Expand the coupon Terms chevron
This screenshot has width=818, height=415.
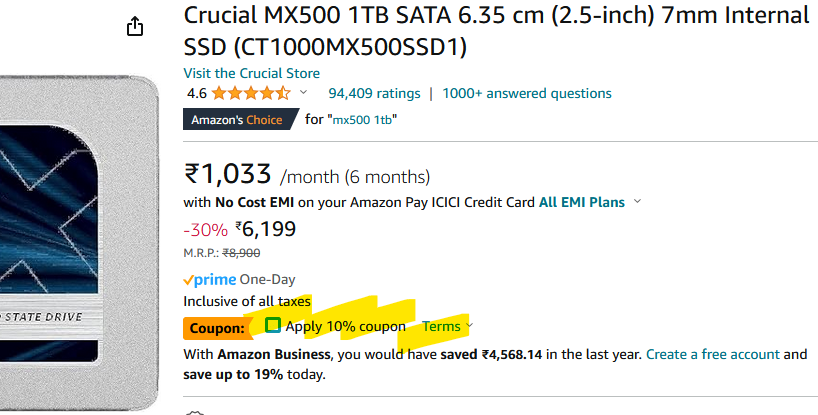469,326
